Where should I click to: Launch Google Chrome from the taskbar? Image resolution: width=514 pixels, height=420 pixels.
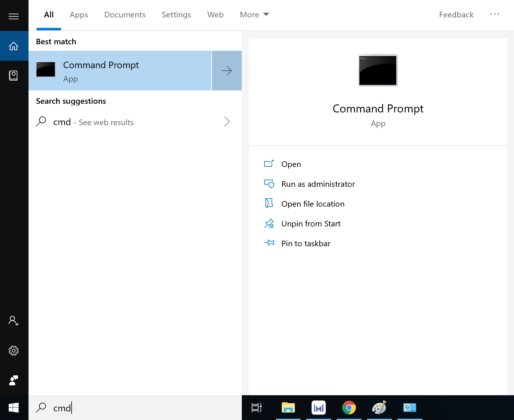click(348, 408)
